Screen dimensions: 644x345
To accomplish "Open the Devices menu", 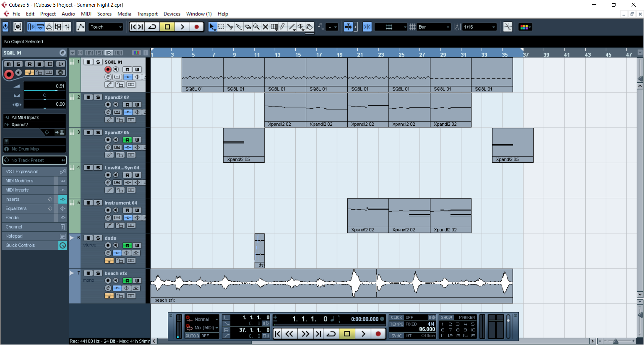I will click(x=172, y=14).
